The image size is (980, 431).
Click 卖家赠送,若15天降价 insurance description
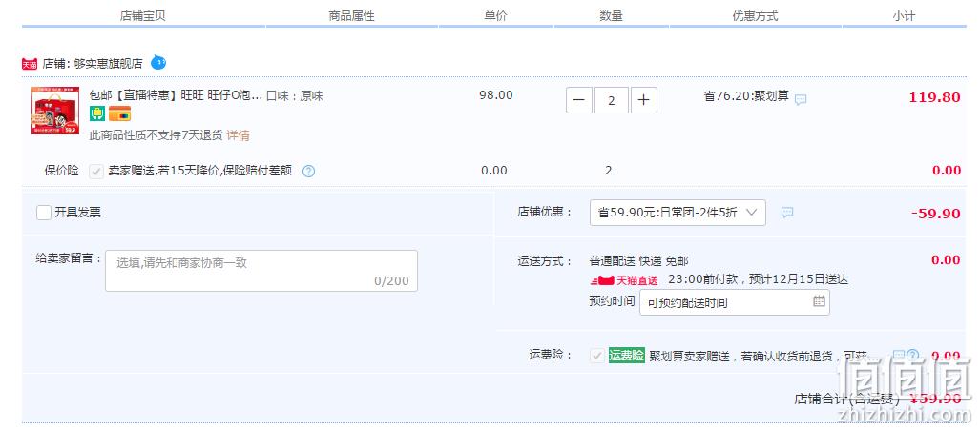(200, 171)
